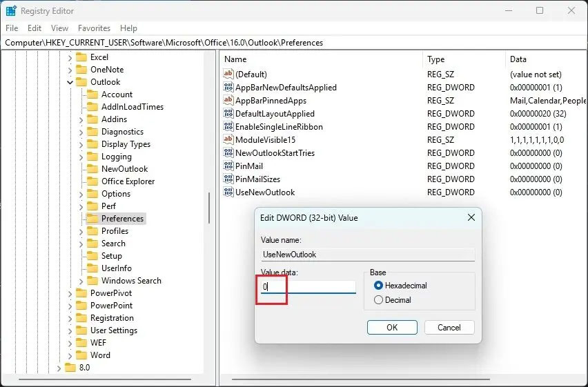Click the AppBarPinnedApps string icon
This screenshot has width=588, height=387.
click(x=228, y=100)
